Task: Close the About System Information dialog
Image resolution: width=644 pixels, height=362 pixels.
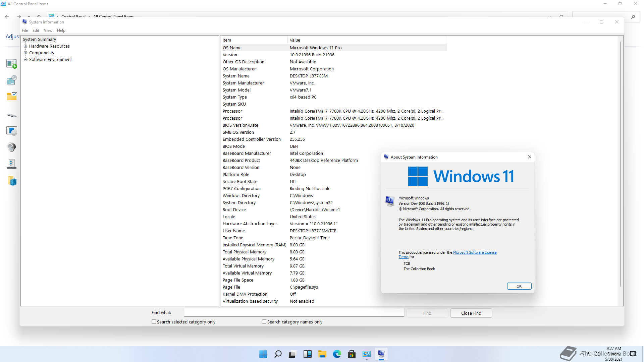Action: [x=530, y=157]
